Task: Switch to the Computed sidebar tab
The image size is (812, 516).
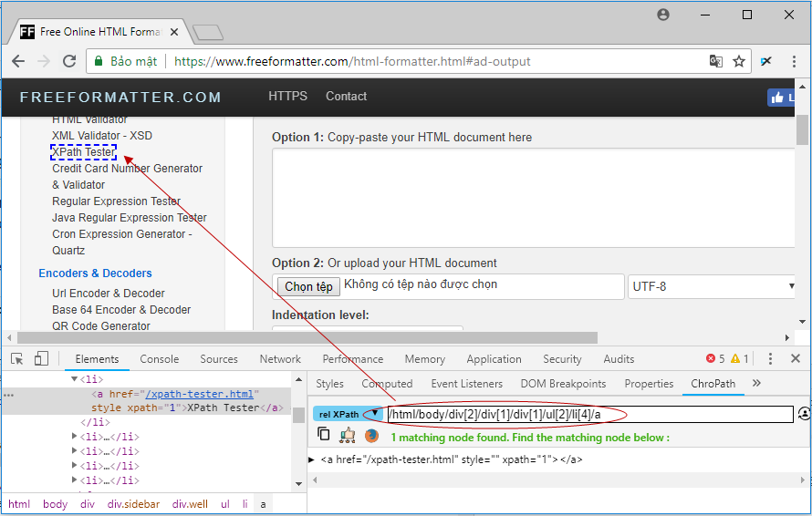Action: [x=387, y=384]
